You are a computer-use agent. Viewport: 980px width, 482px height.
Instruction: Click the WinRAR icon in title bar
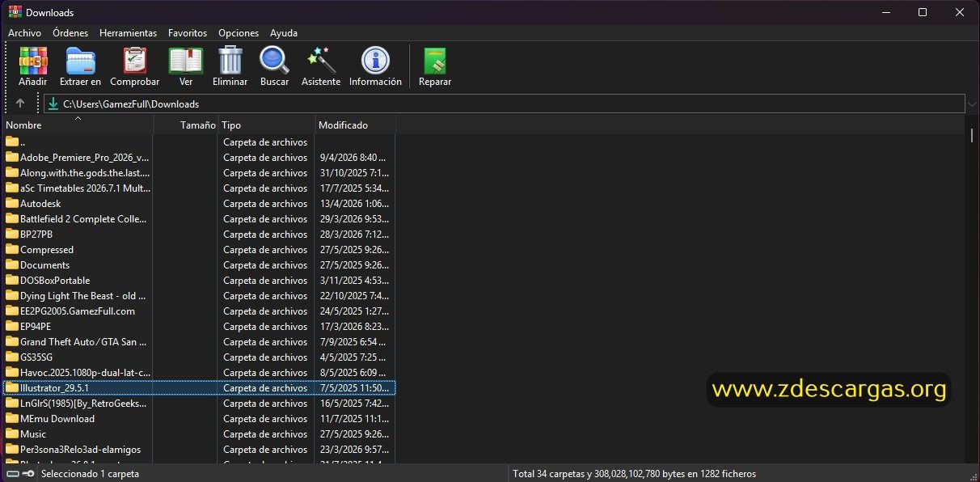[15, 12]
